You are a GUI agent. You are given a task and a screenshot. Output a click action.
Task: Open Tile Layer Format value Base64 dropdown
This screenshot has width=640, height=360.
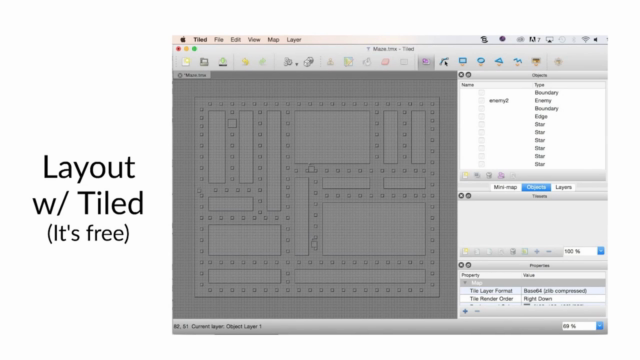click(x=564, y=291)
